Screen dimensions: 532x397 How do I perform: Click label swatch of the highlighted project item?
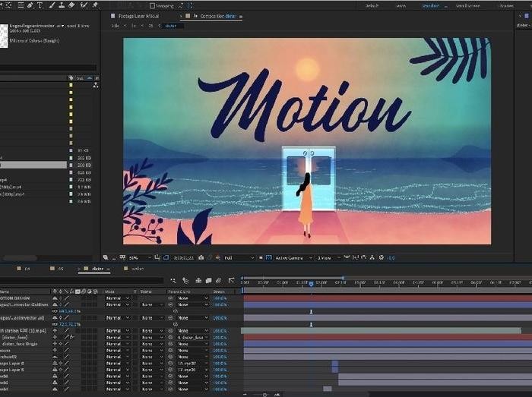(x=71, y=165)
